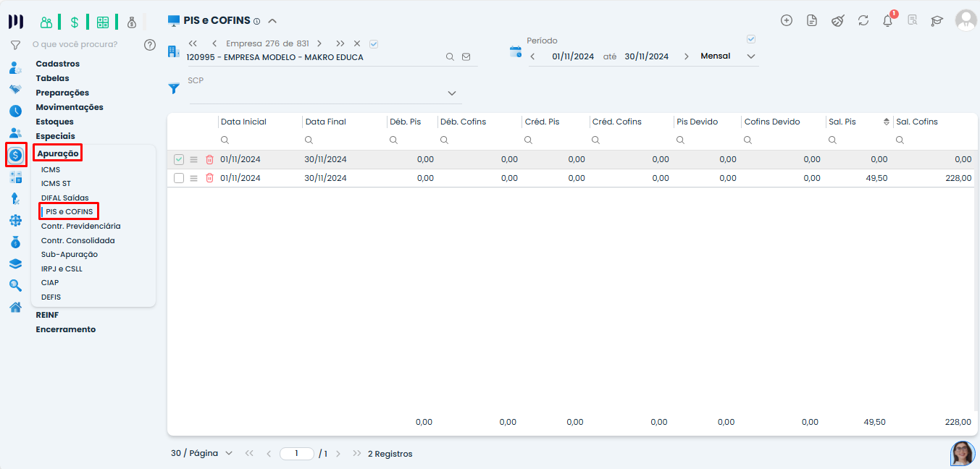Click the add new plus circle icon
Screen dimensions: 980x469
pyautogui.click(x=786, y=20)
